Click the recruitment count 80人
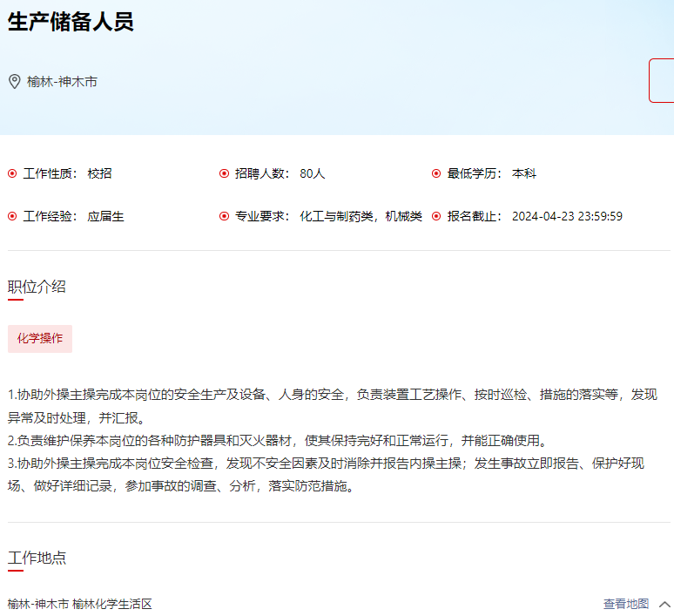The height and width of the screenshot is (616, 674). (312, 173)
